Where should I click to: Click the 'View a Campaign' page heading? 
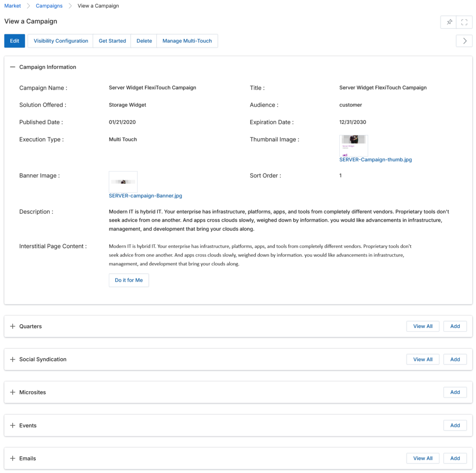31,21
